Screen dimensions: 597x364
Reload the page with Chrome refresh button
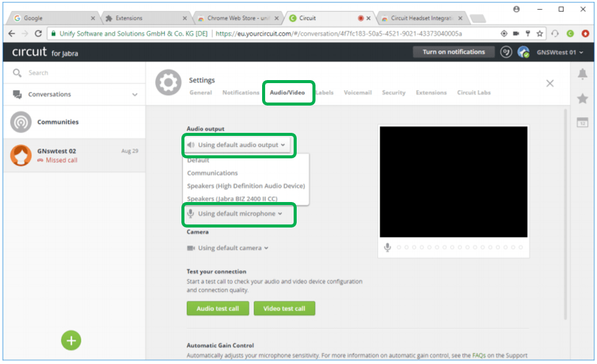[x=38, y=33]
